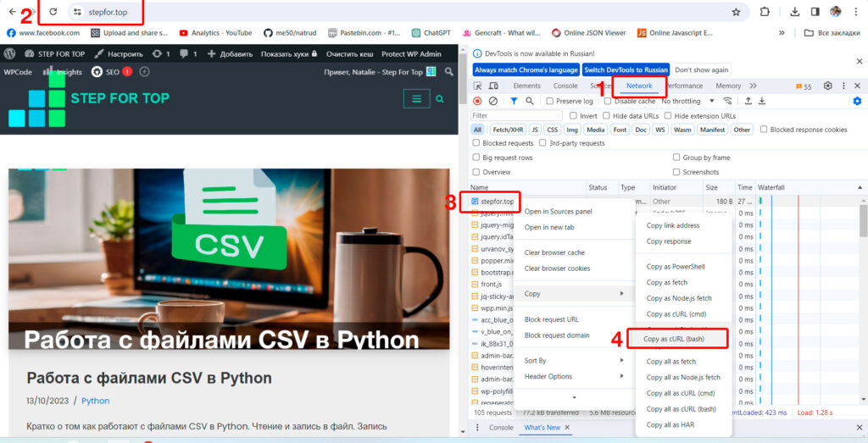Click Import HAR file upload arrow
This screenshot has height=443, width=868.
(748, 101)
